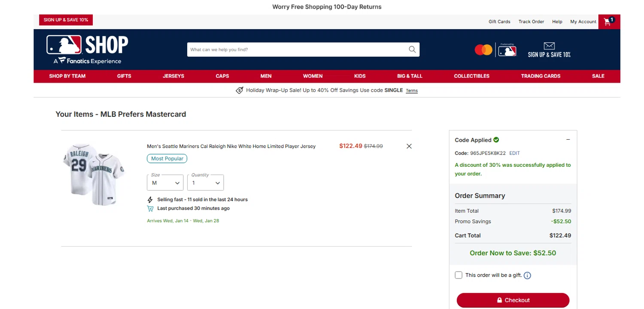Open the Jerseys menu
Image resolution: width=644 pixels, height=309 pixels.
click(x=173, y=76)
